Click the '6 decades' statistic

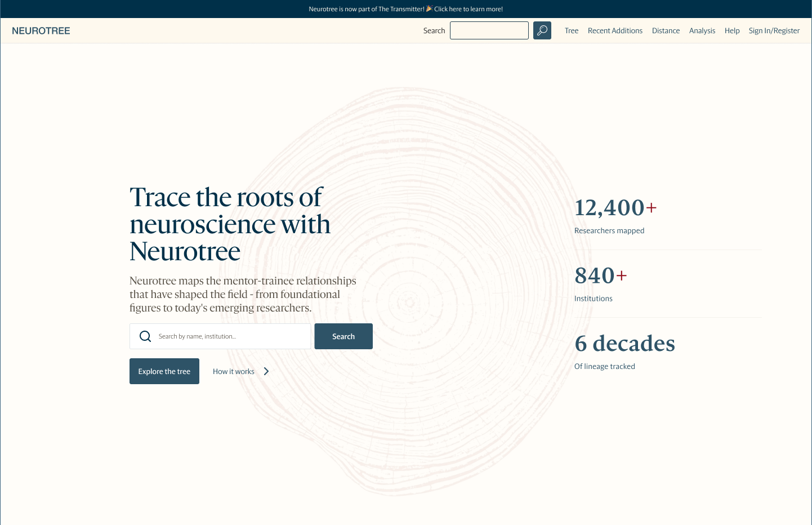pos(625,344)
